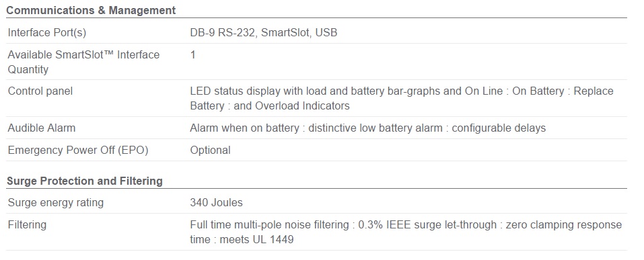Click the Control panel row label
Screen dimensions: 644x260
[40, 91]
